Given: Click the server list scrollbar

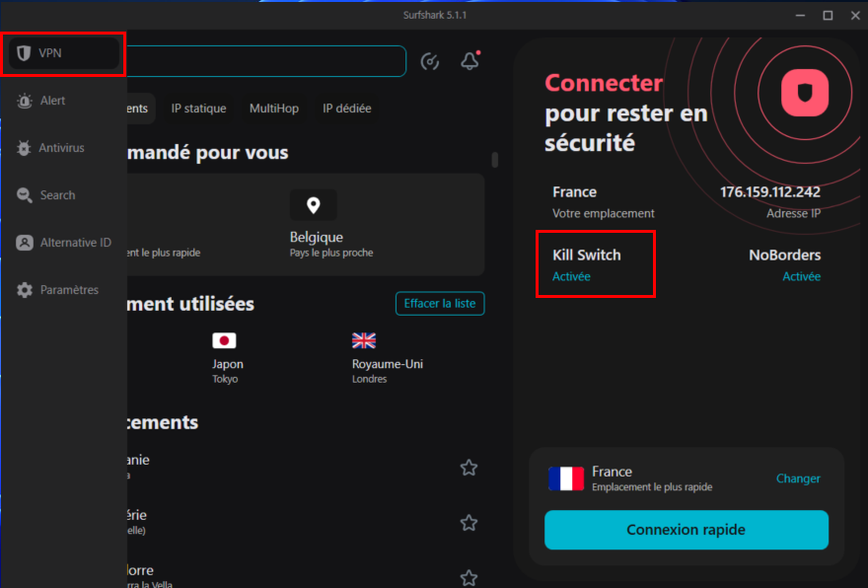Looking at the screenshot, I should pyautogui.click(x=495, y=160).
